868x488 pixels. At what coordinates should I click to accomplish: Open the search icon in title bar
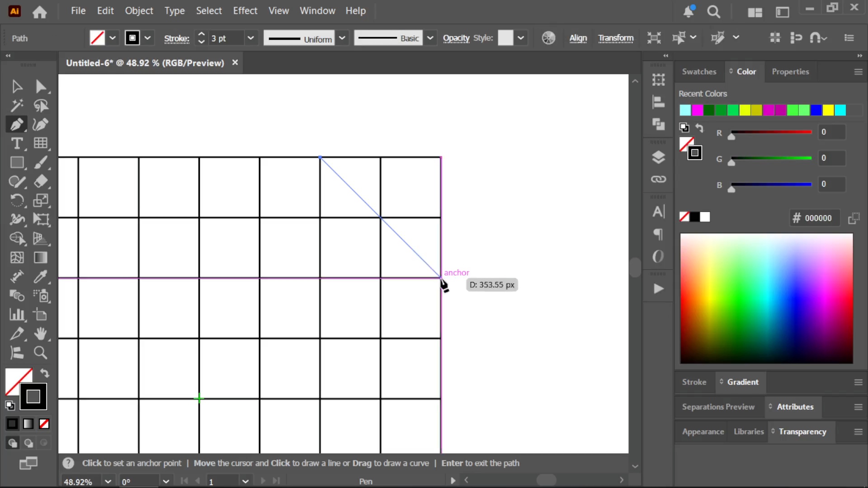pos(714,11)
